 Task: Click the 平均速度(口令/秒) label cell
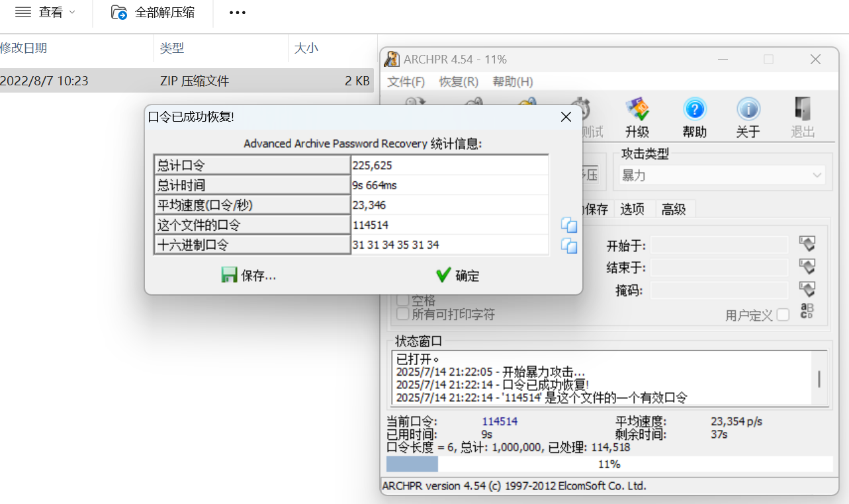[x=252, y=205]
